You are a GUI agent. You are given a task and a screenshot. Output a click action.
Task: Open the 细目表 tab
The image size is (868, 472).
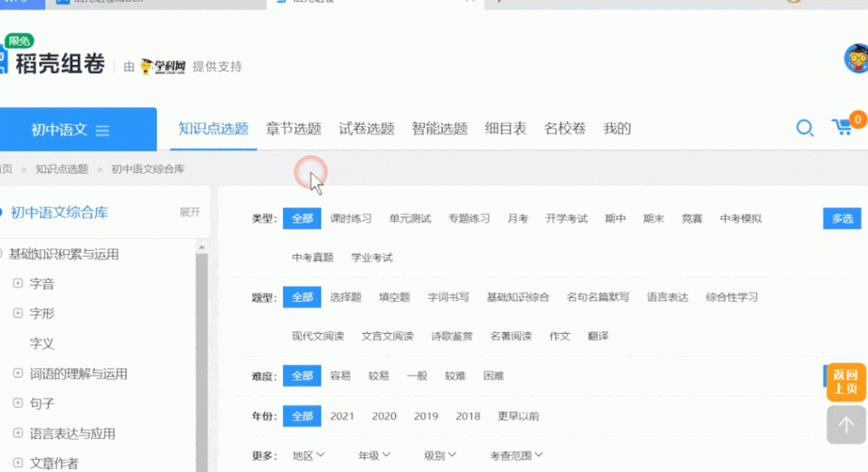coord(505,129)
